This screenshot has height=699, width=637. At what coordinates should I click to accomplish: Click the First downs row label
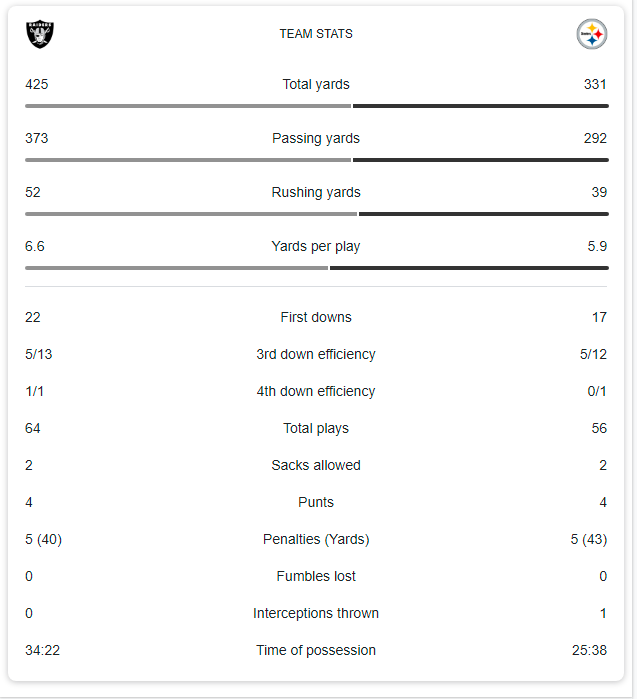(x=316, y=318)
